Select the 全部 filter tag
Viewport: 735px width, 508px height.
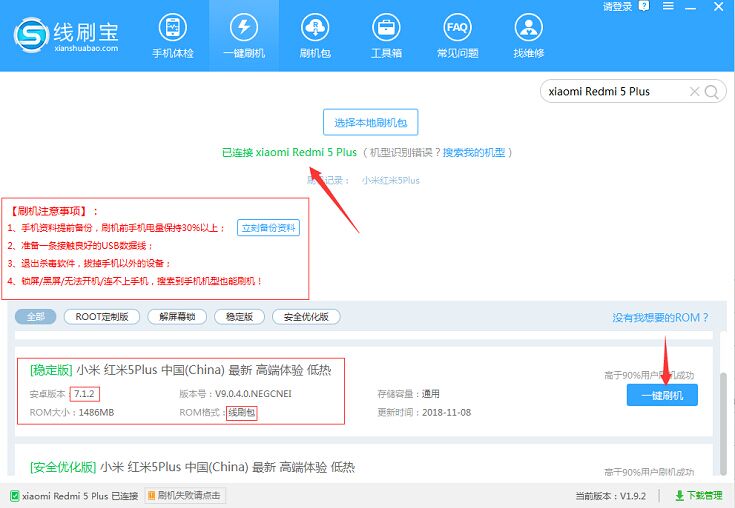36,316
